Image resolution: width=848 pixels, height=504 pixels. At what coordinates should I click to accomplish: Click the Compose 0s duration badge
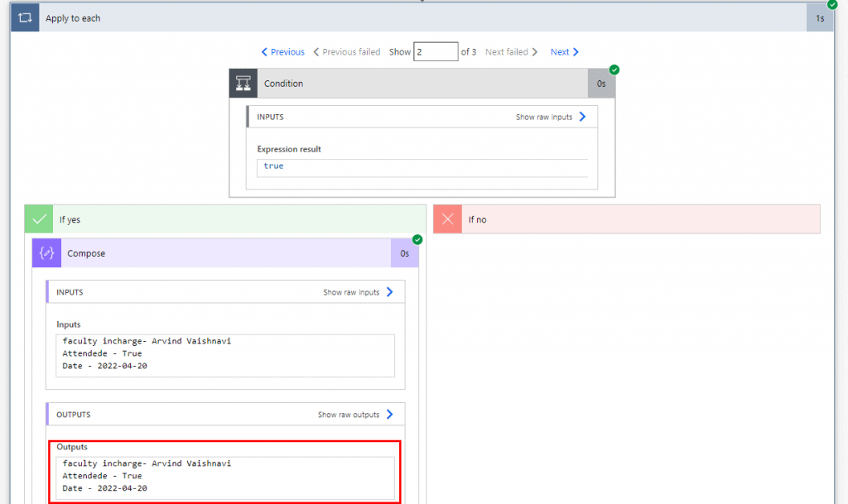(404, 252)
